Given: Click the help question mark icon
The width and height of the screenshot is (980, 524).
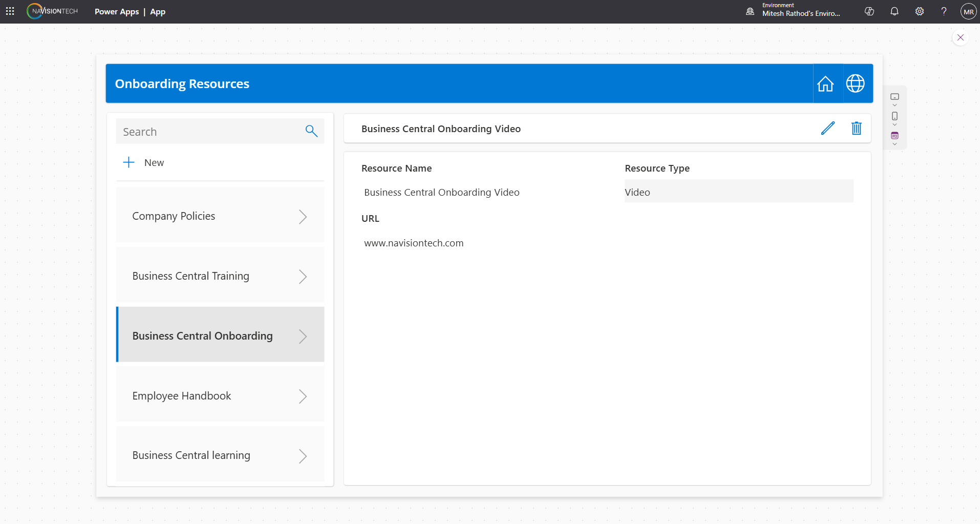Looking at the screenshot, I should 943,11.
